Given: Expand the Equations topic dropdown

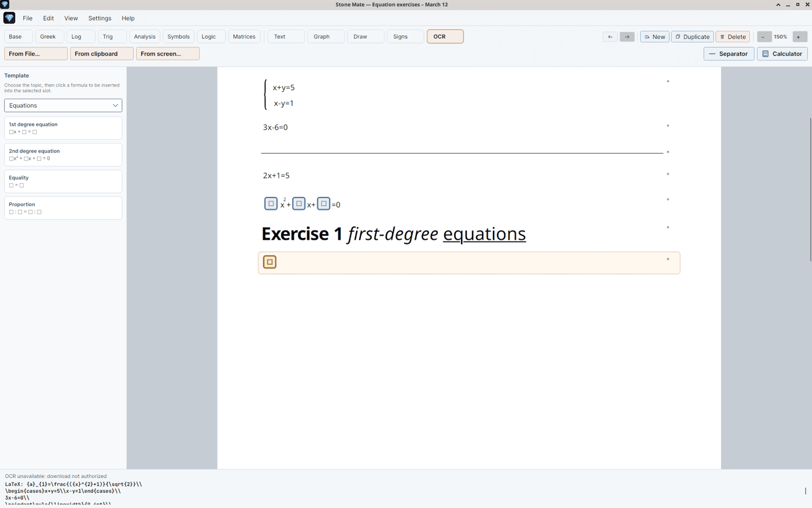Looking at the screenshot, I should click(x=63, y=106).
